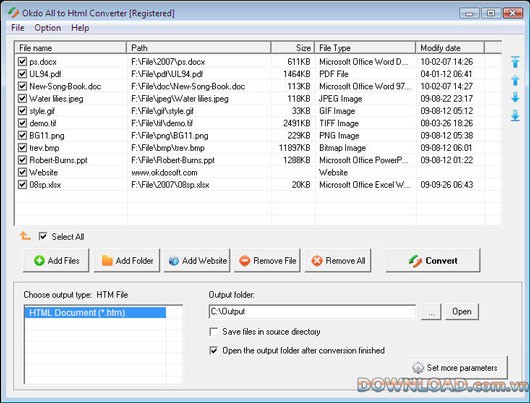Start conversion with the Convert button

pyautogui.click(x=433, y=261)
